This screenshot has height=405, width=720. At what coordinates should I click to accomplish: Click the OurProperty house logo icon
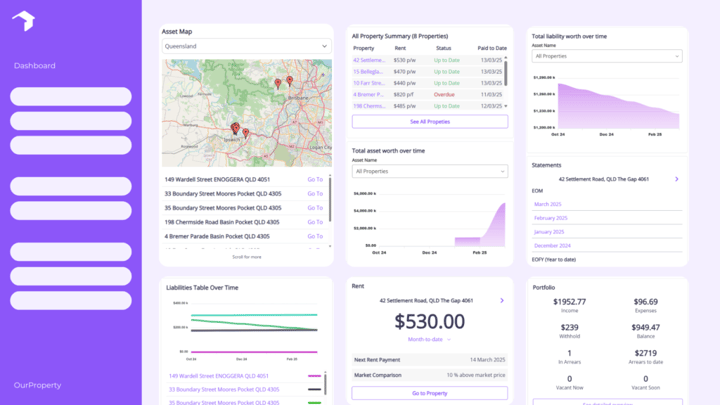(24, 21)
